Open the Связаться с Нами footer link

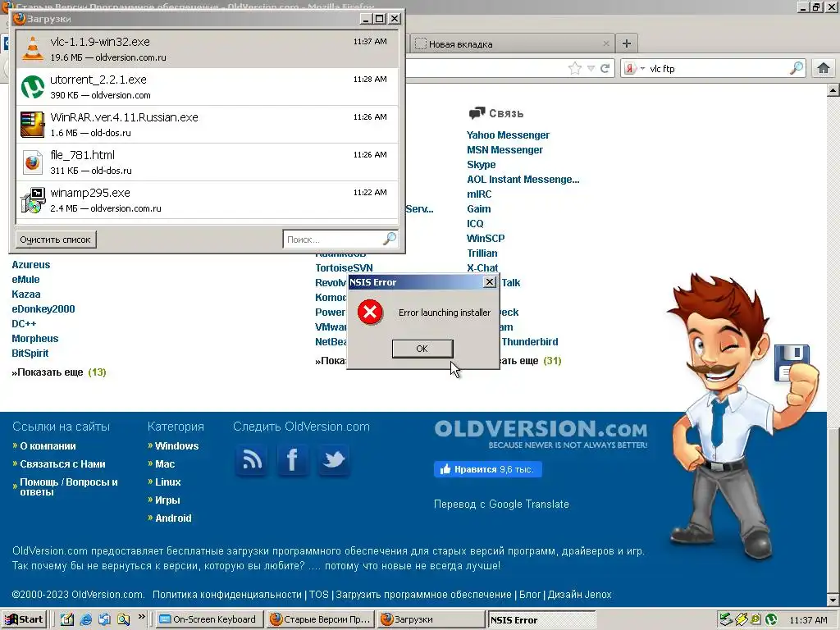(x=62, y=464)
